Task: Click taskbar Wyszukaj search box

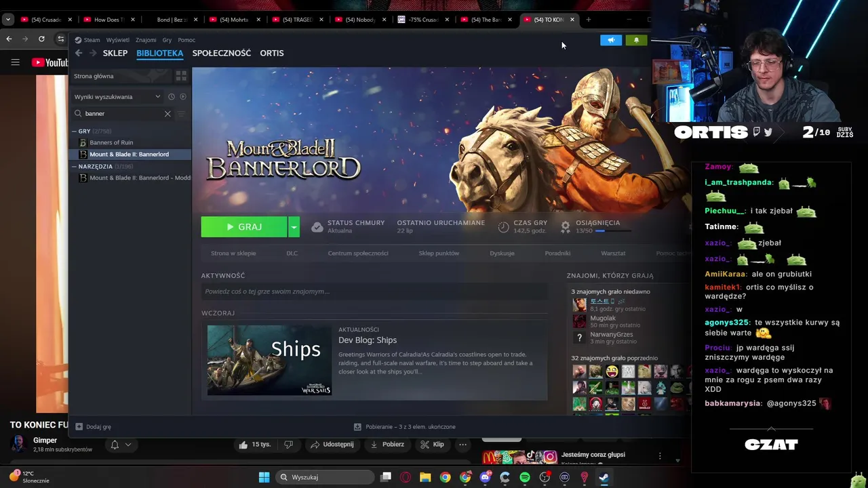Action: 325,477
